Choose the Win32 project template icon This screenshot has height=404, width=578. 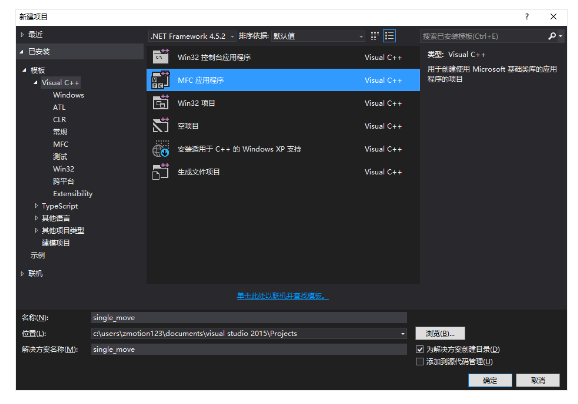[x=161, y=103]
